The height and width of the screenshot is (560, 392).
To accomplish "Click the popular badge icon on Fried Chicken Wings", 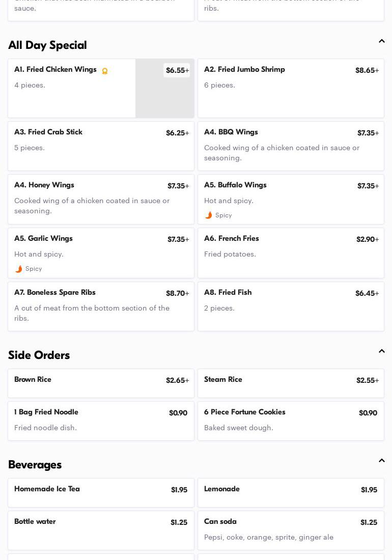I will pos(105,71).
